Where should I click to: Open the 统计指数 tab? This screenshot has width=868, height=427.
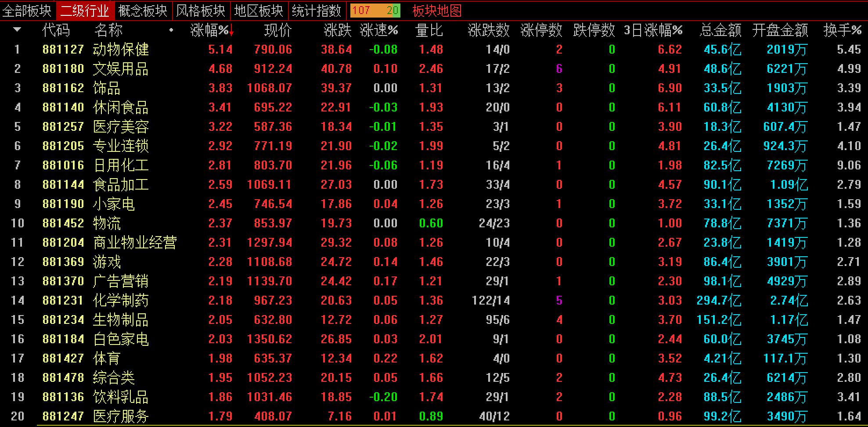point(317,11)
